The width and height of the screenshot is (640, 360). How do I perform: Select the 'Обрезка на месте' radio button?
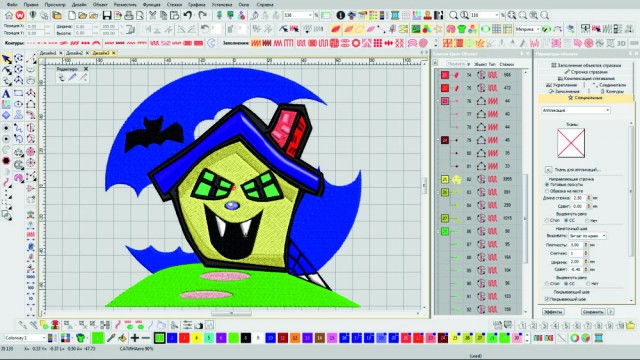[547, 191]
